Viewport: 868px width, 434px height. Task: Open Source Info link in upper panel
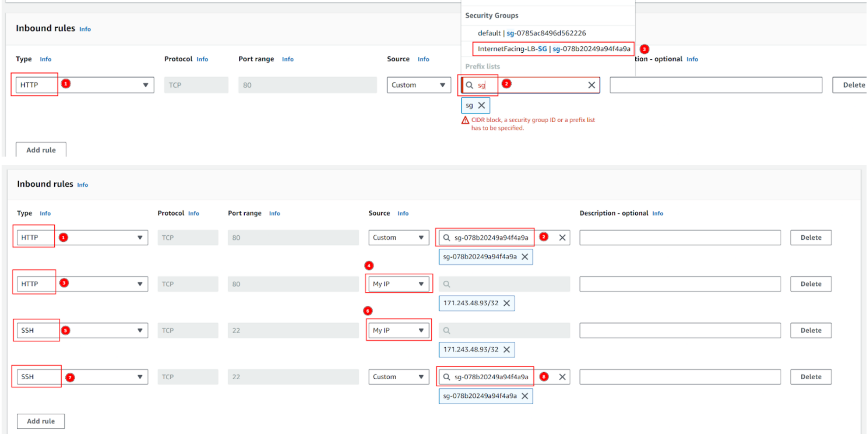click(423, 59)
